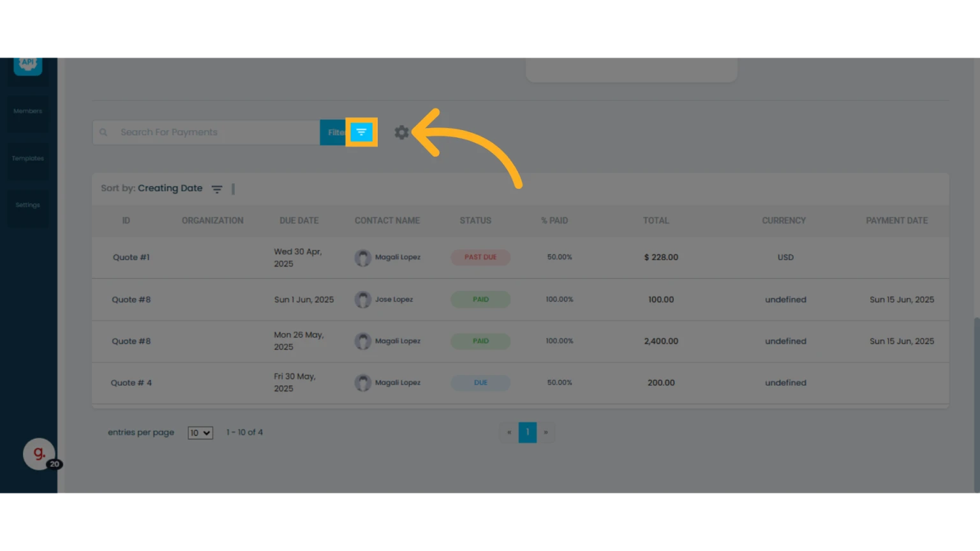Screen dimensions: 980x551
Task: Click 1 - 10 of 4 entries count
Action: click(x=244, y=432)
